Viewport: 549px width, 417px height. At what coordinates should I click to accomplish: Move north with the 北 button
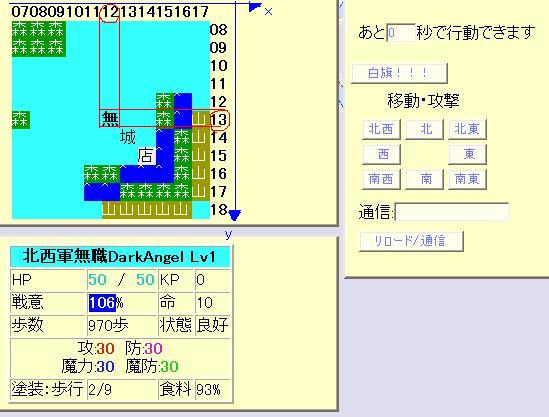tap(424, 129)
